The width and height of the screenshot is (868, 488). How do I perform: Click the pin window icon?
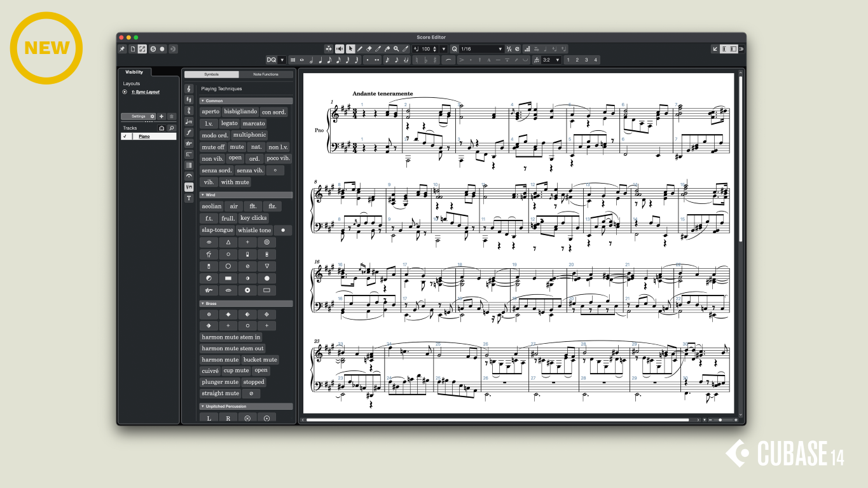coord(122,49)
